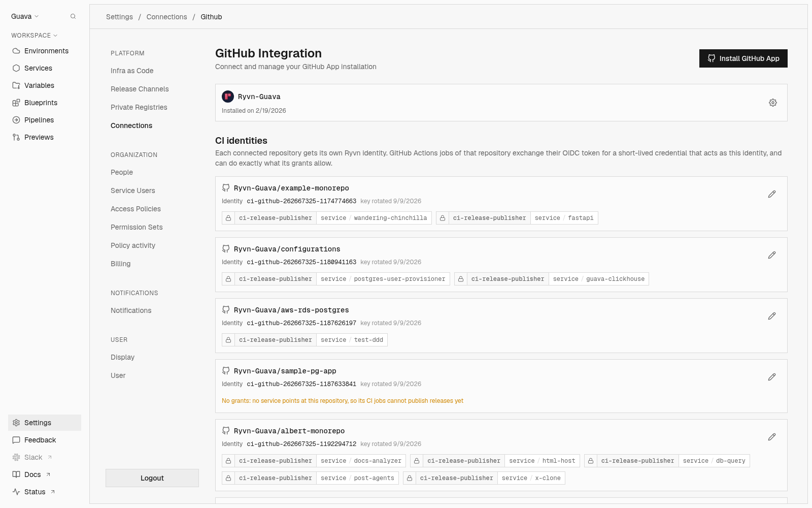Edit the albert-monorepo repository pencil icon
The width and height of the screenshot is (812, 508).
tap(772, 437)
